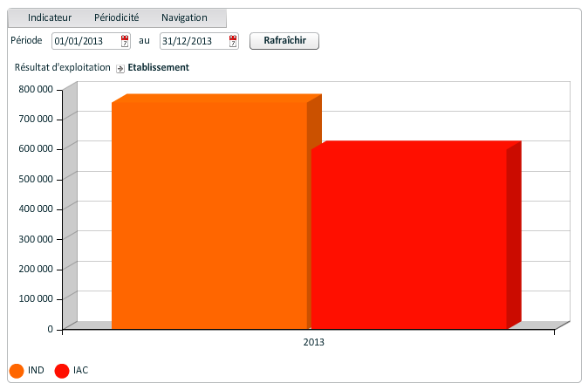
Task: Select the red IAC bar in the chart
Action: coord(409,238)
